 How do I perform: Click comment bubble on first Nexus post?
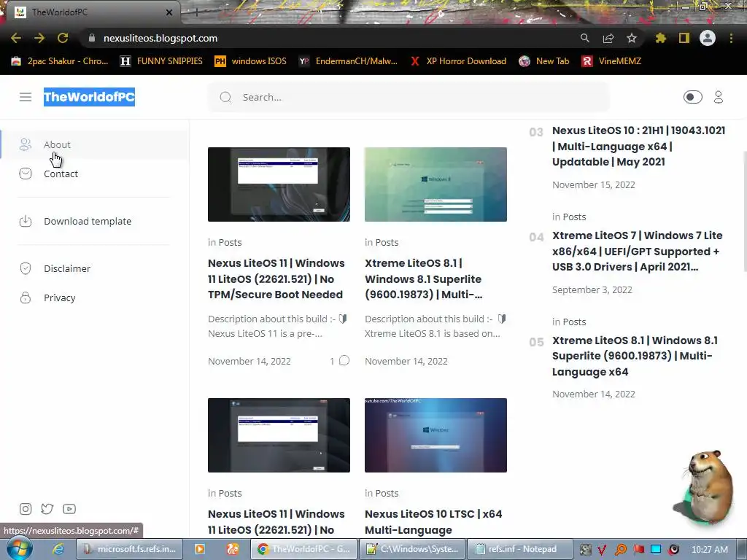(344, 361)
